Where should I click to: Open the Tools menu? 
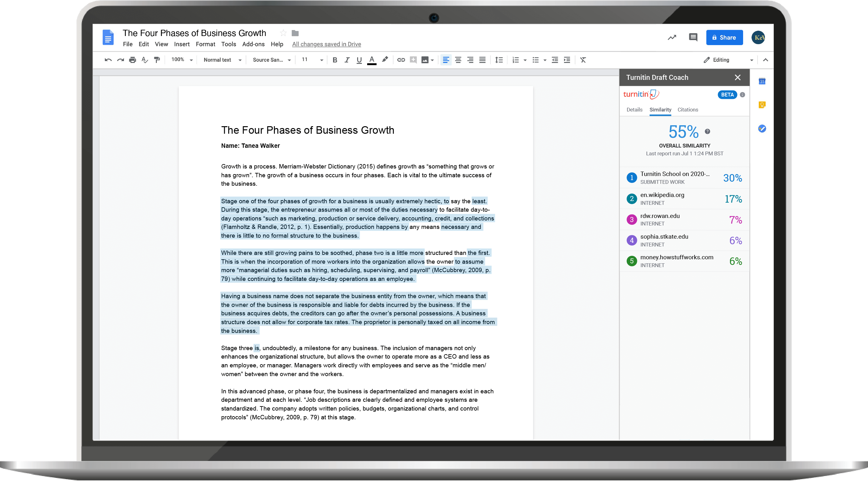[229, 44]
